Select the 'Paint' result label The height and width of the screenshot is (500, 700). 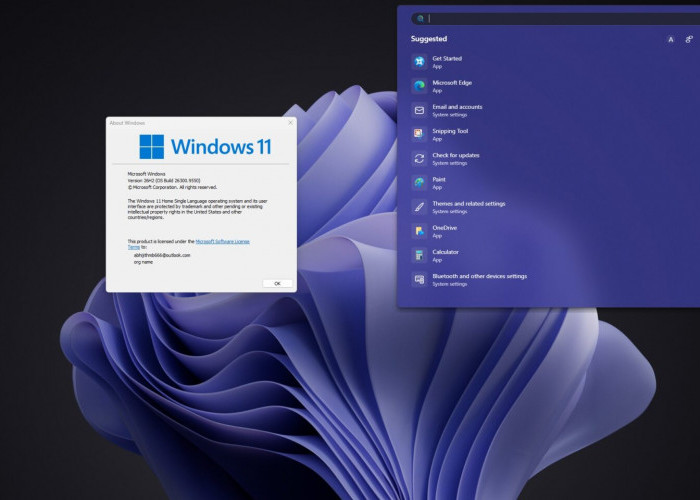(x=439, y=179)
